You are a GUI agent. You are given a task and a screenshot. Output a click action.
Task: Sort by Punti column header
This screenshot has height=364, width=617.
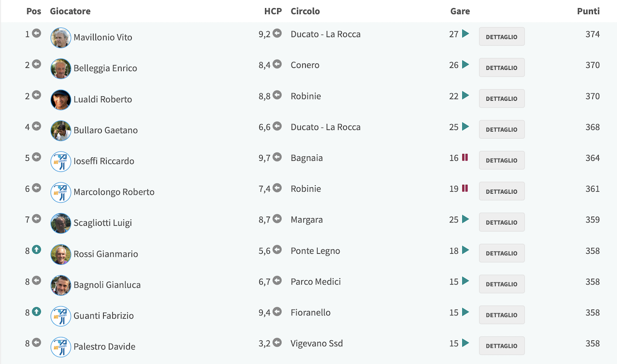pyautogui.click(x=588, y=11)
